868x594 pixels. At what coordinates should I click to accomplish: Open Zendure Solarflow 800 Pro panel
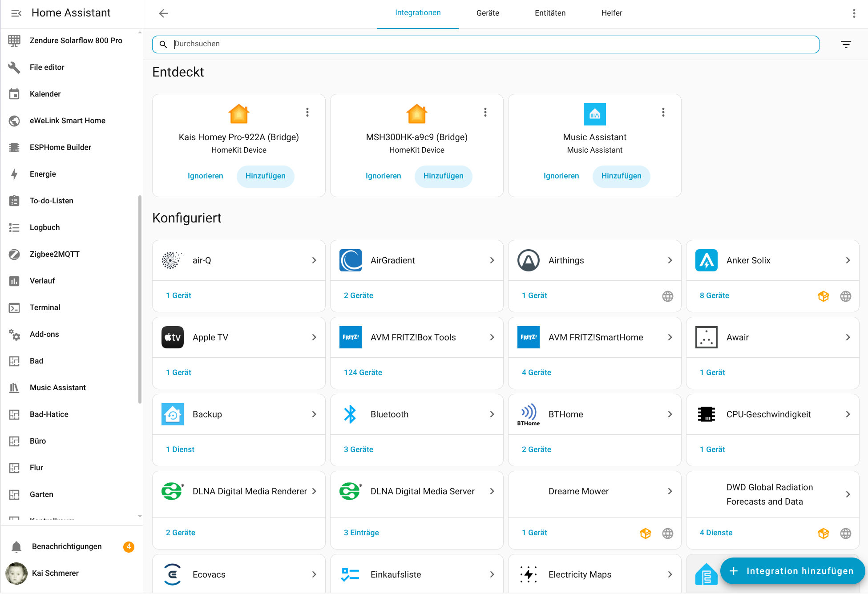[71, 40]
